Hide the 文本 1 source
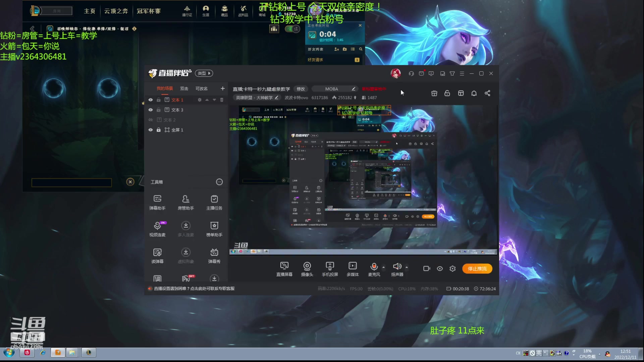Image resolution: width=644 pixels, height=362 pixels. pos(151,100)
